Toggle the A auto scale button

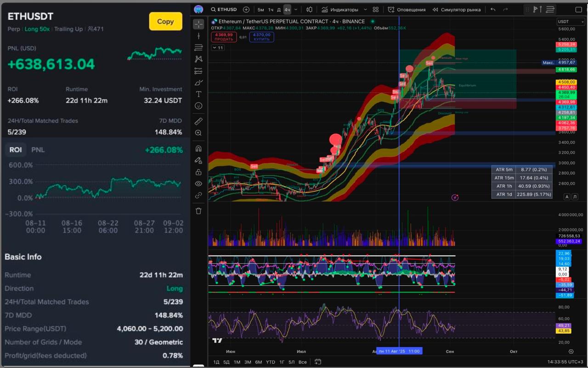pyautogui.click(x=567, y=197)
